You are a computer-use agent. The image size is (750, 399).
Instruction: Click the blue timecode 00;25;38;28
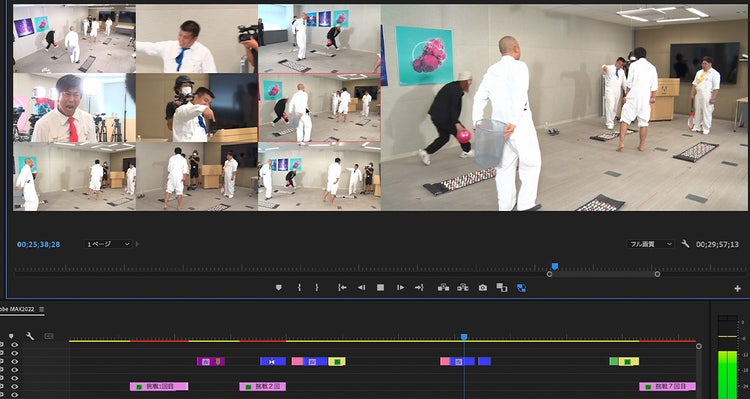39,244
